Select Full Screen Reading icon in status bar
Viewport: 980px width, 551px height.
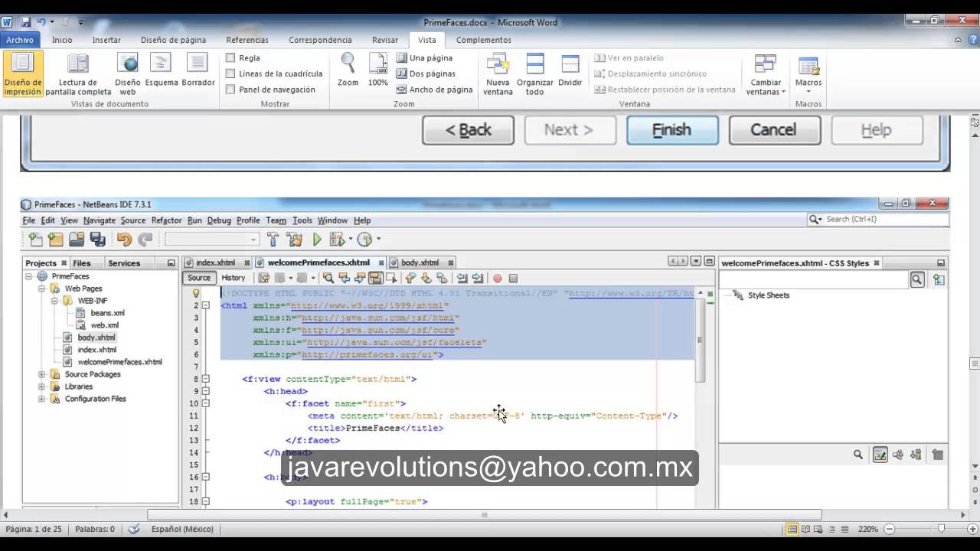tap(806, 529)
